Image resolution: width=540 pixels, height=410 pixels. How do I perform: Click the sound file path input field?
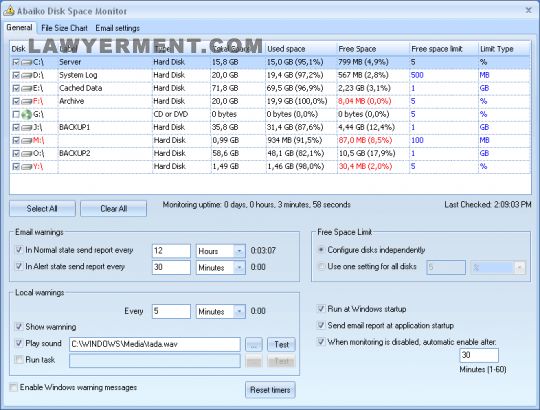[155, 345]
